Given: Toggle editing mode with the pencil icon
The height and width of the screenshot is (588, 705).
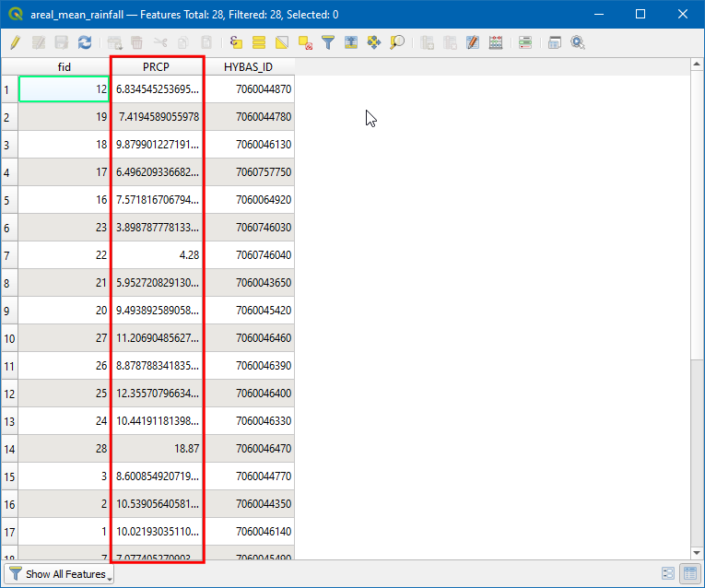Looking at the screenshot, I should 16,42.
